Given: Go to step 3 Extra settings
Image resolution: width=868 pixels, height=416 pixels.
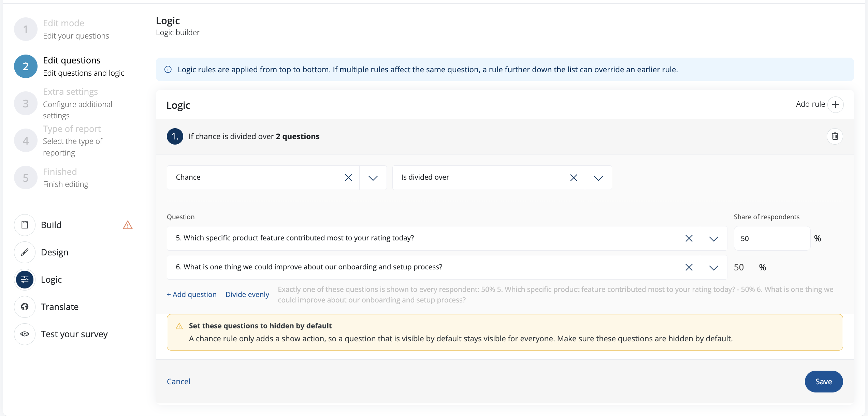Looking at the screenshot, I should pos(63,104).
